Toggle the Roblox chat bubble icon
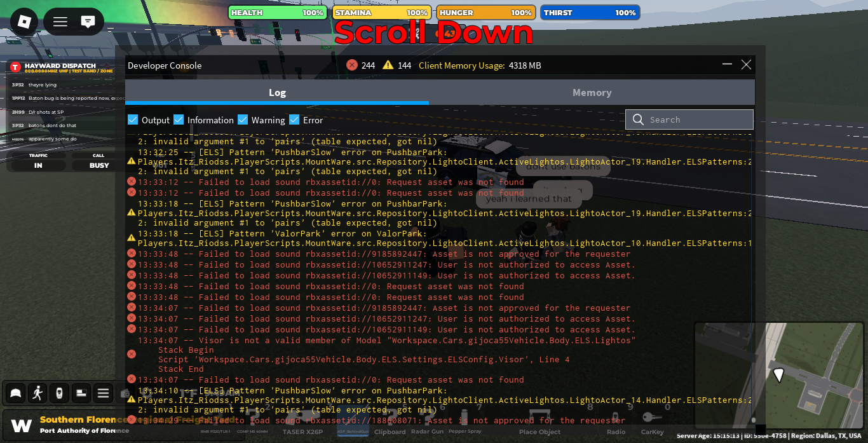This screenshot has width=868, height=443. click(x=88, y=22)
